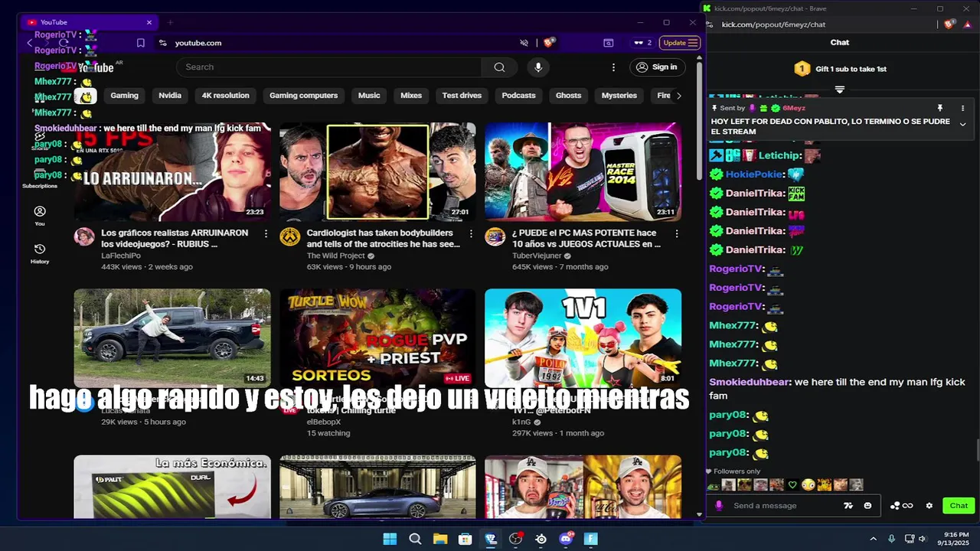Start voice search with the microphone icon

(x=538, y=67)
